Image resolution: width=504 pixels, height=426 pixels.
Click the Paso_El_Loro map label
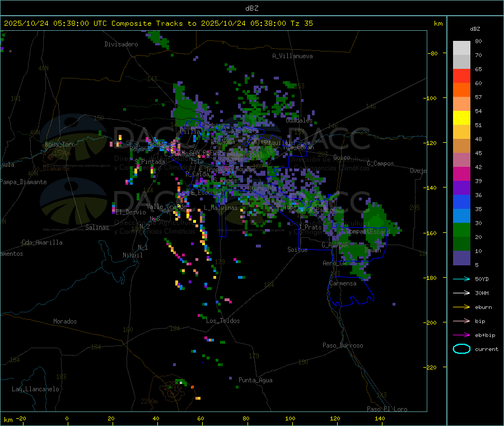387,409
